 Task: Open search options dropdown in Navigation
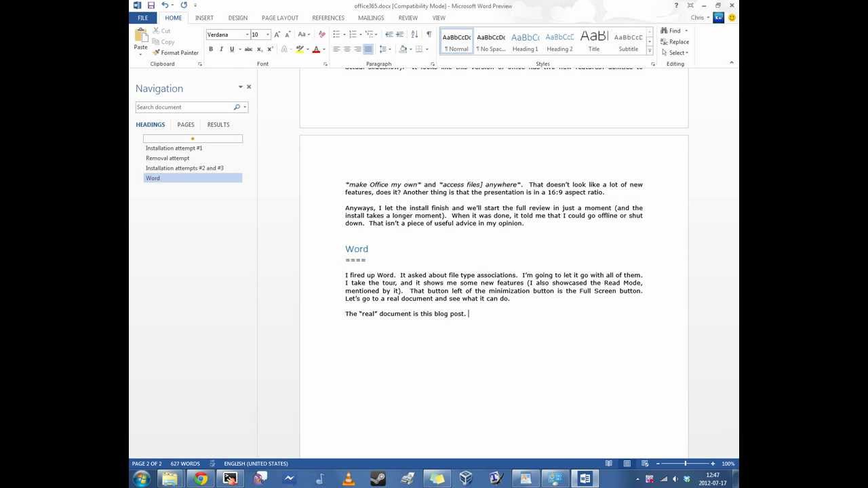coord(245,107)
